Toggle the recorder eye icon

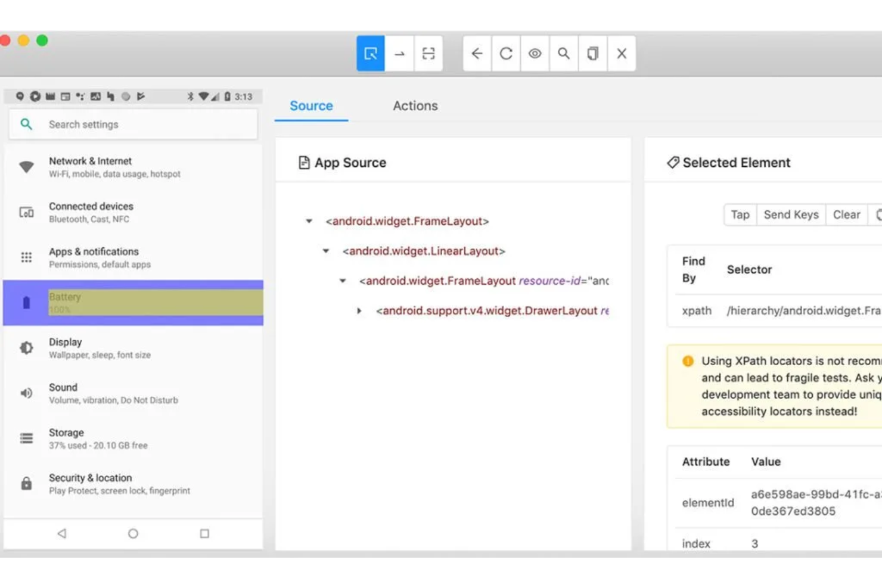coord(534,54)
